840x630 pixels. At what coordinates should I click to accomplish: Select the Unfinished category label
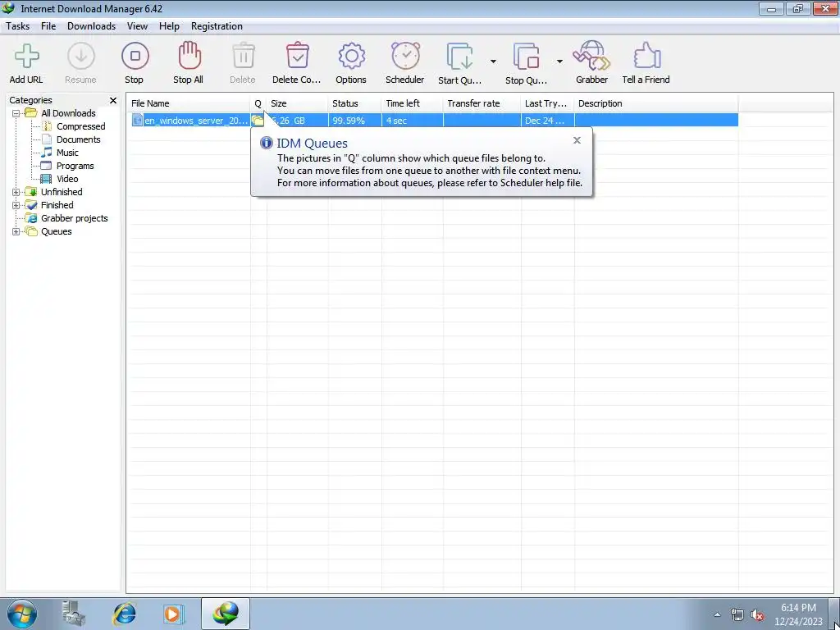point(62,192)
